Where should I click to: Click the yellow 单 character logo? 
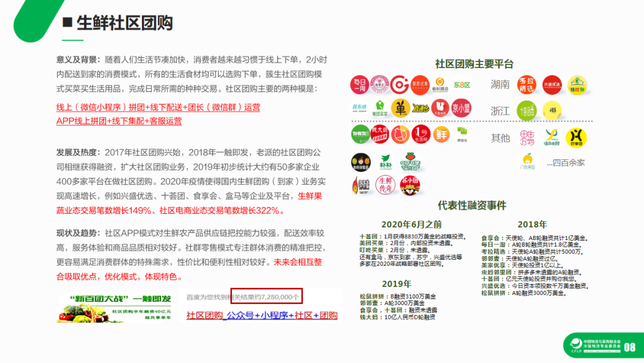(400, 109)
